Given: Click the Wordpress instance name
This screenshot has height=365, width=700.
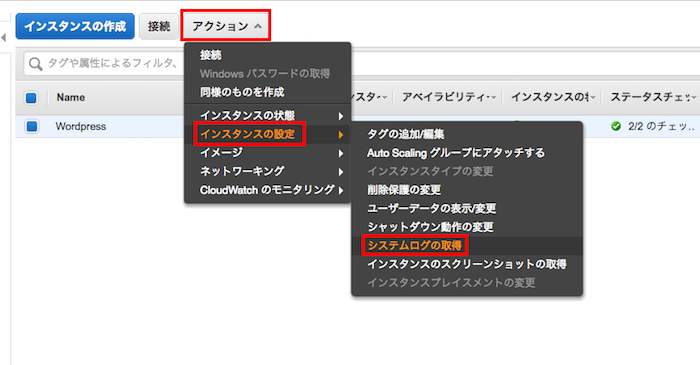Looking at the screenshot, I should (81, 126).
